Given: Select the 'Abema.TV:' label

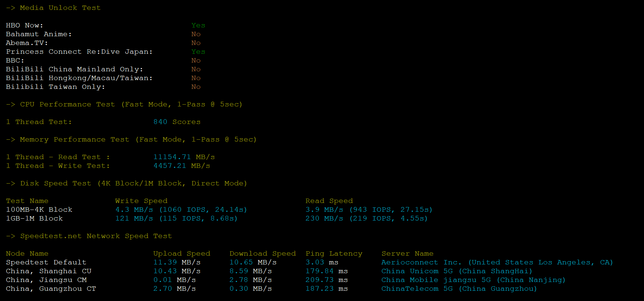Looking at the screenshot, I should pos(27,43).
